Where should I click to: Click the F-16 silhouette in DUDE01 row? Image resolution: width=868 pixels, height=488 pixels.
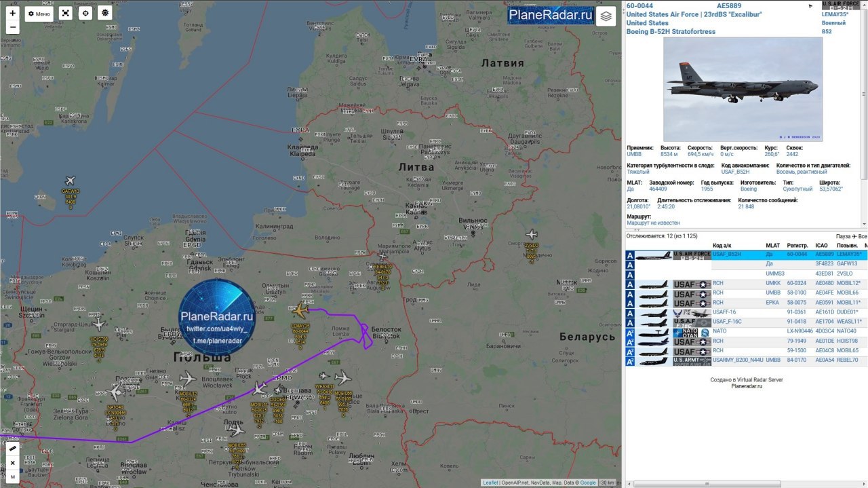click(x=653, y=313)
